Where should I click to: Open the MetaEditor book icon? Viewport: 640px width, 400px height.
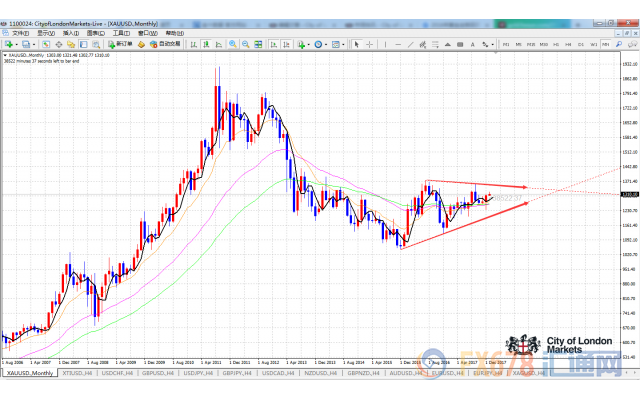point(141,44)
